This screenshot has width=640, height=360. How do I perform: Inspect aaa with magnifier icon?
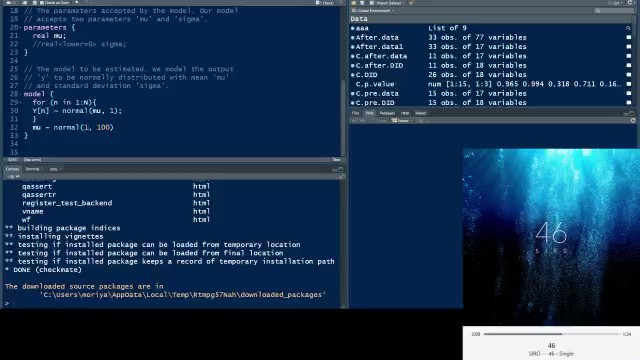[x=629, y=28]
